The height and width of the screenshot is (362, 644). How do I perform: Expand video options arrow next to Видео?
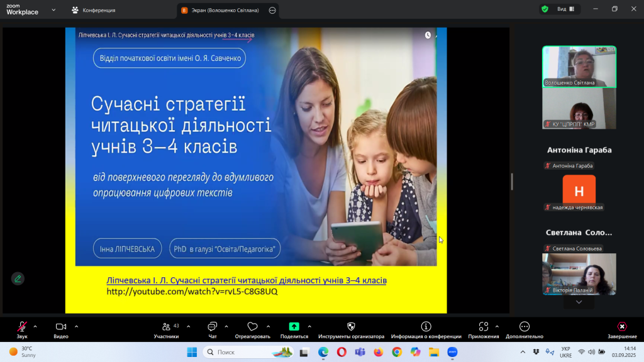tap(76, 326)
